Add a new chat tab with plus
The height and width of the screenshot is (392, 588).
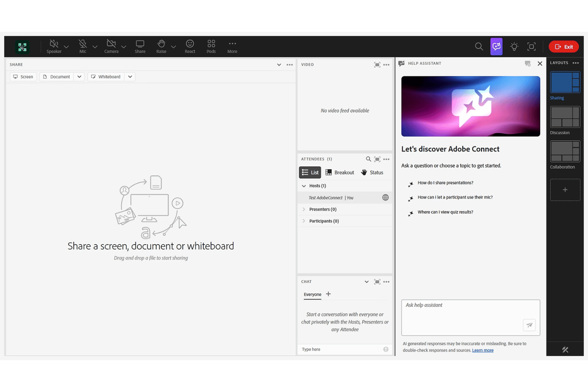(328, 294)
